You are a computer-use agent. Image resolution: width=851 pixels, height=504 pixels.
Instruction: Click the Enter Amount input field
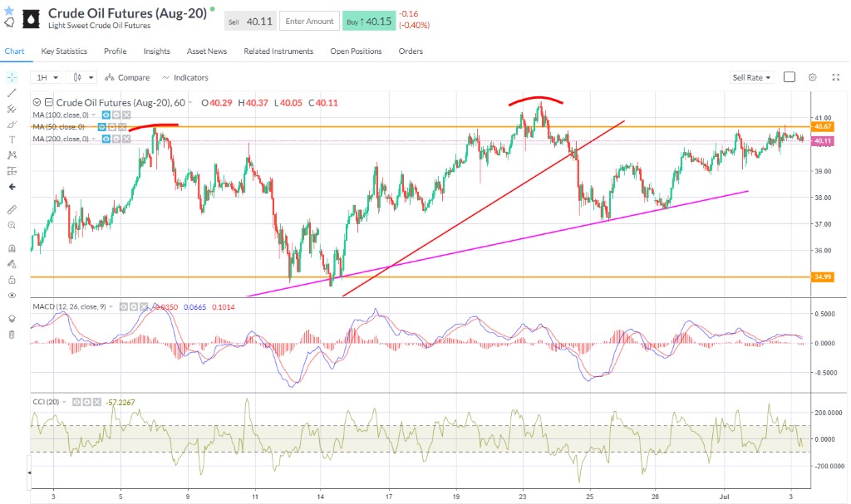pos(308,22)
